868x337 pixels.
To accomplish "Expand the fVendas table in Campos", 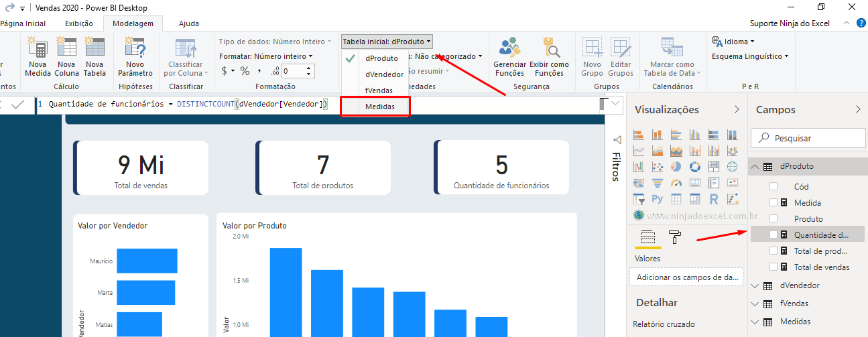I will pos(755,304).
